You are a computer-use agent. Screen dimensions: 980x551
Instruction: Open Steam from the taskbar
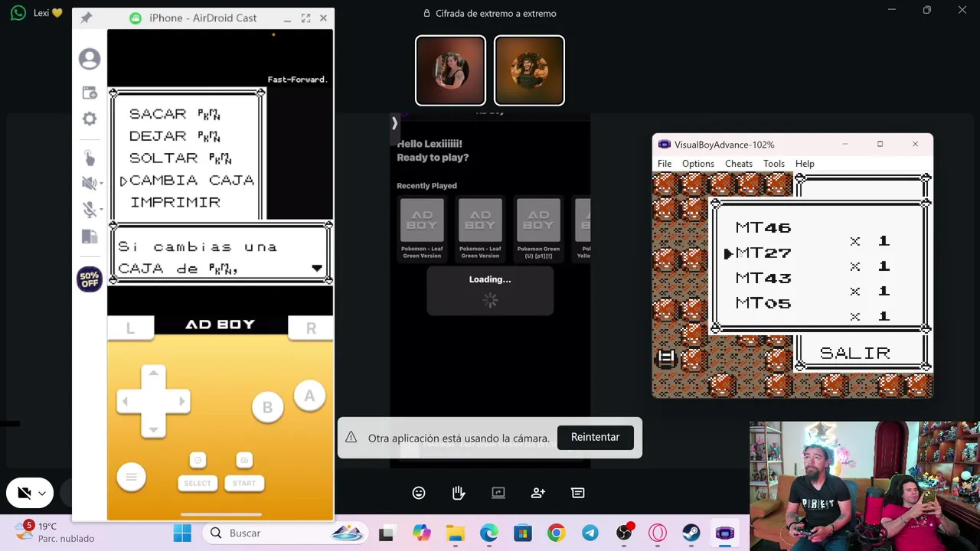691,533
